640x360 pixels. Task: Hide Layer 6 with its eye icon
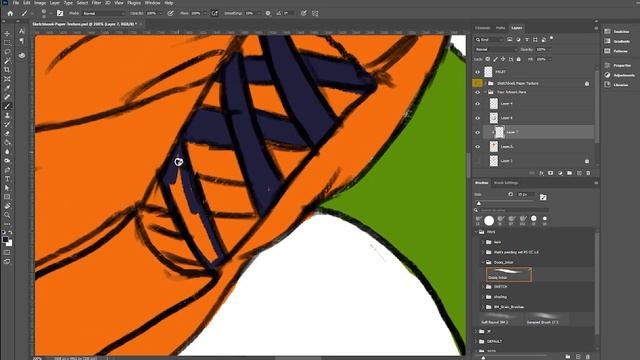(x=477, y=118)
